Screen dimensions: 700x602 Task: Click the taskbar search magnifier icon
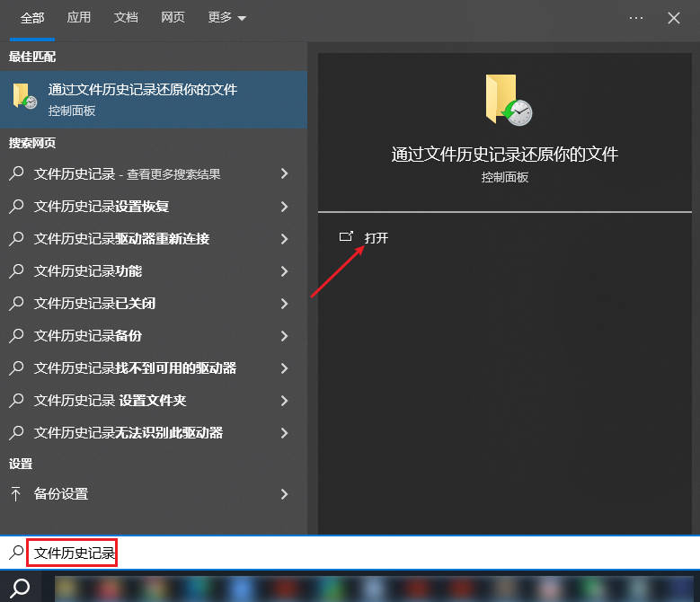[x=21, y=588]
